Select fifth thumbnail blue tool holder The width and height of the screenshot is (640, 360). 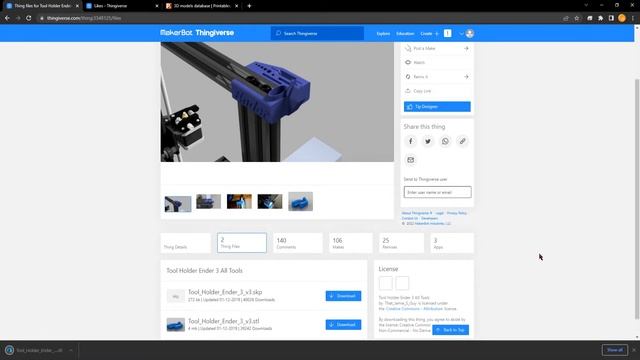pos(300,202)
